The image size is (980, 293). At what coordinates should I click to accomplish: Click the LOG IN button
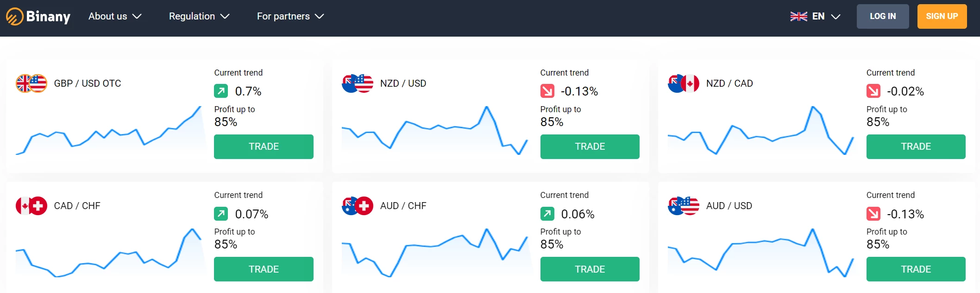(883, 16)
